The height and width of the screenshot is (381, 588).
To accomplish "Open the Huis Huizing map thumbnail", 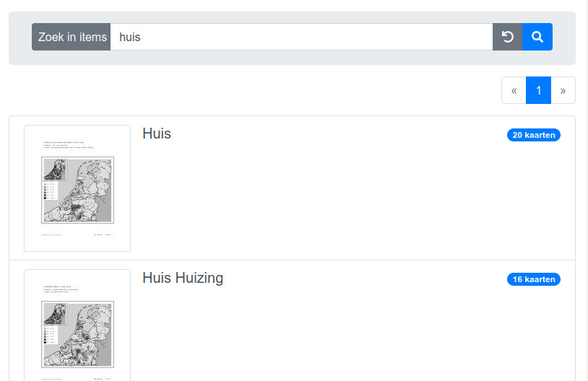I will click(x=77, y=325).
